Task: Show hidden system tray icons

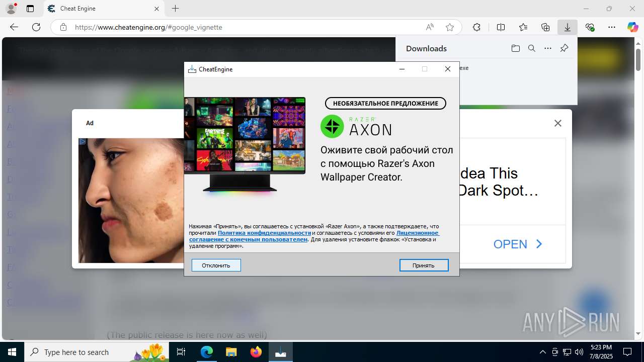Action: [542, 352]
